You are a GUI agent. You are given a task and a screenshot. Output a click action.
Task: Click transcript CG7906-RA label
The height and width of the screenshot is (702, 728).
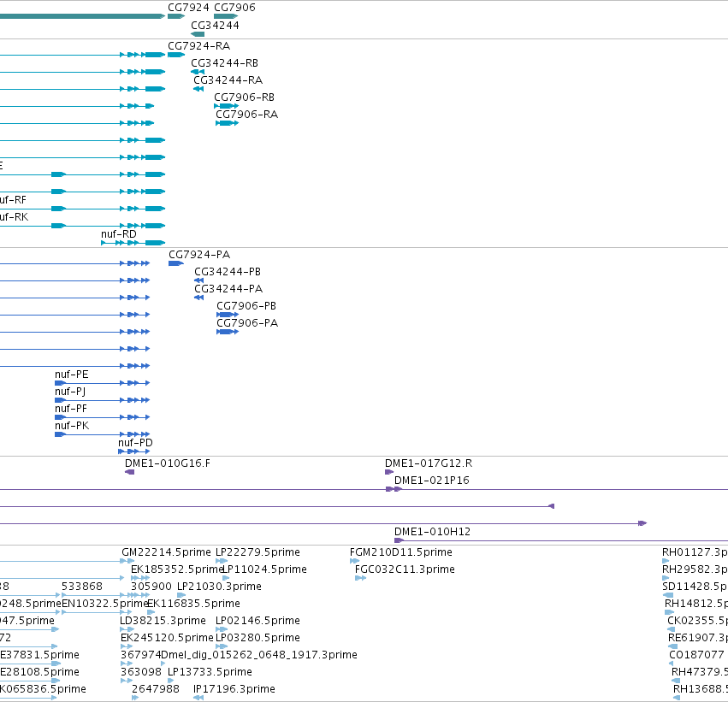[246, 115]
